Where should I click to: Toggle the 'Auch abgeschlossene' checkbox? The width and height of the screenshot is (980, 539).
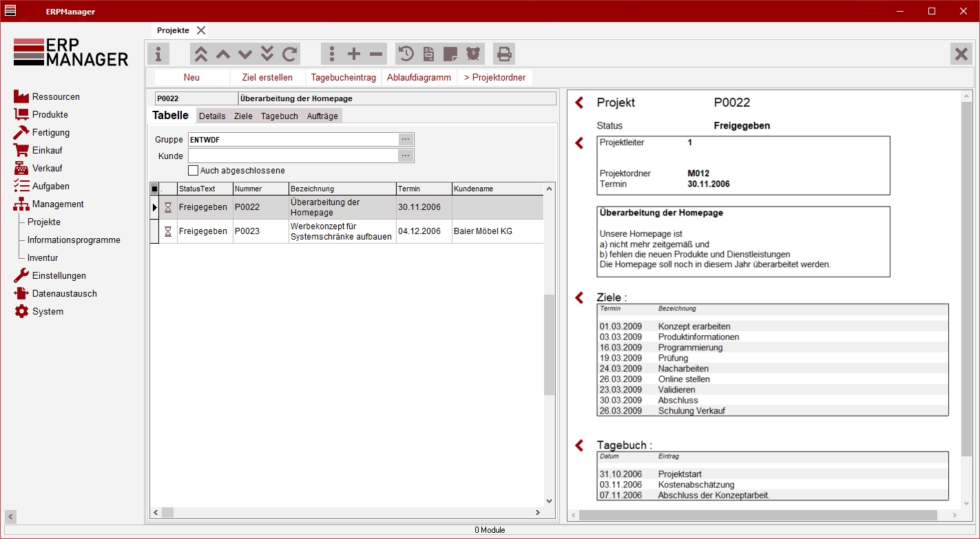coord(194,171)
